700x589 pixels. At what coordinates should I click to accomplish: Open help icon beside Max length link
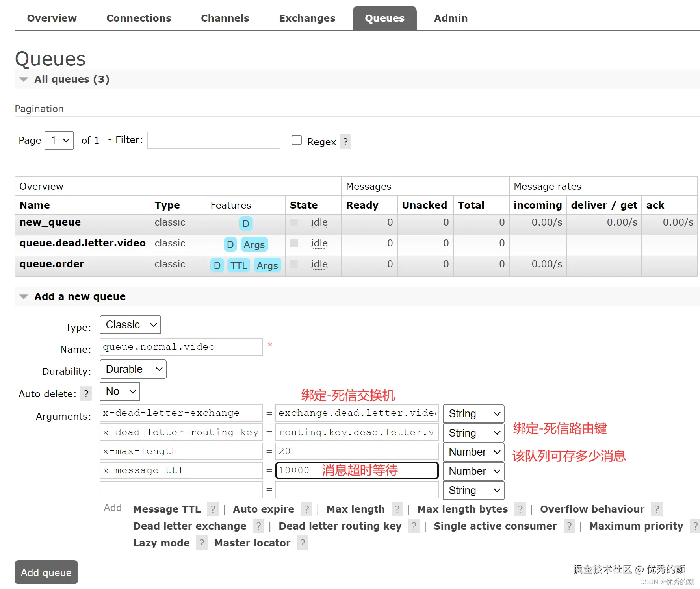tap(397, 509)
